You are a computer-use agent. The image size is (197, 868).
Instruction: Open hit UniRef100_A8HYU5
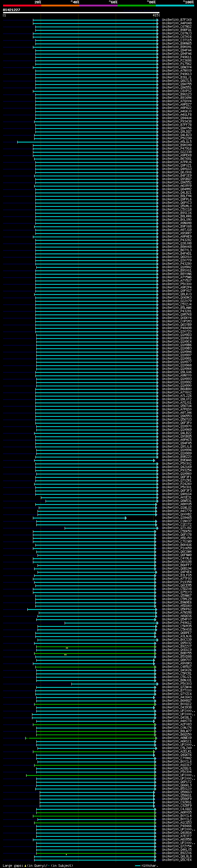177,504
